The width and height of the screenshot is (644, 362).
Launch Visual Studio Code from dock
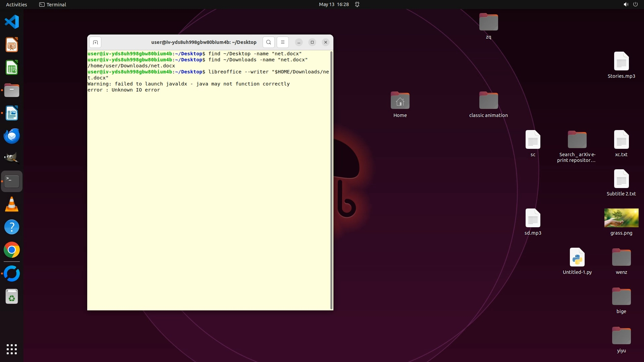pos(12,22)
